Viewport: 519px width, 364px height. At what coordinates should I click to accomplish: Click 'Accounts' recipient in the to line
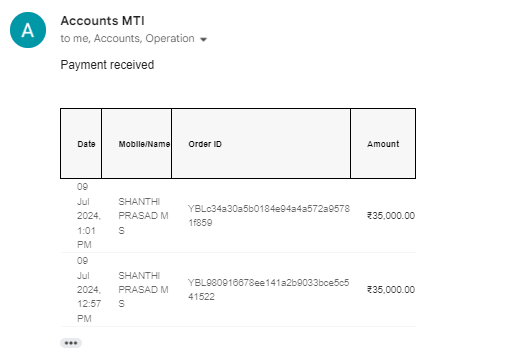(117, 38)
